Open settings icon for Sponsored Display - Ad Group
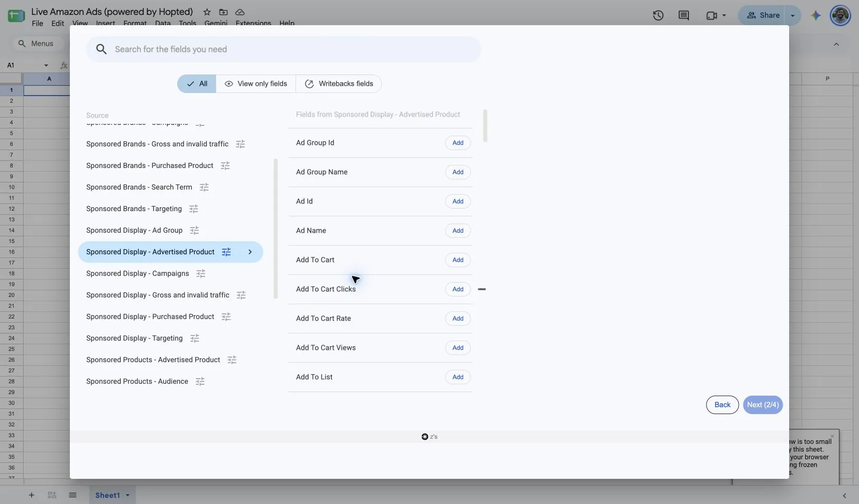This screenshot has height=504, width=859. click(194, 231)
